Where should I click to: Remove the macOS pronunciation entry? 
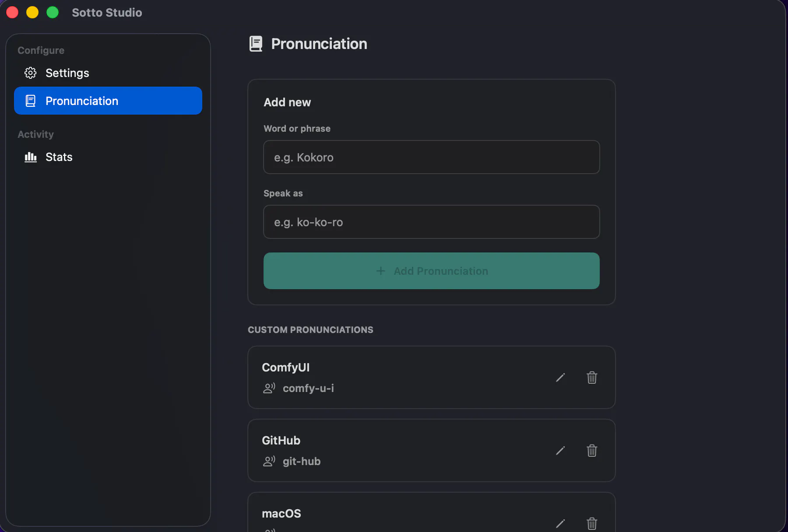click(592, 523)
